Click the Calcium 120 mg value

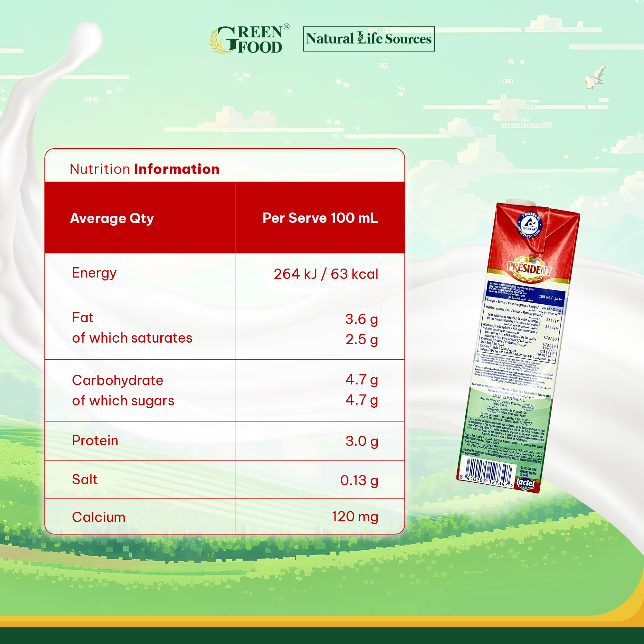pyautogui.click(x=355, y=517)
